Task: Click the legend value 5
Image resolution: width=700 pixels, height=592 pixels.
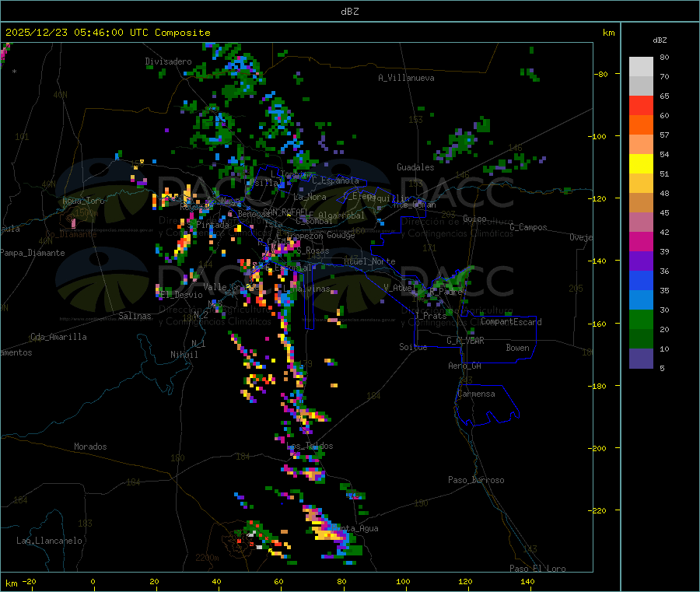Action: click(662, 368)
